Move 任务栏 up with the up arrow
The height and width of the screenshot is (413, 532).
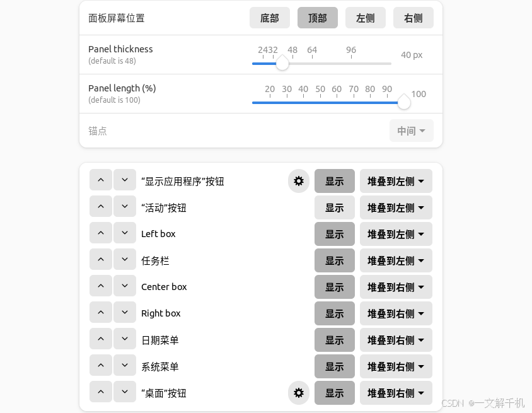[x=100, y=260]
